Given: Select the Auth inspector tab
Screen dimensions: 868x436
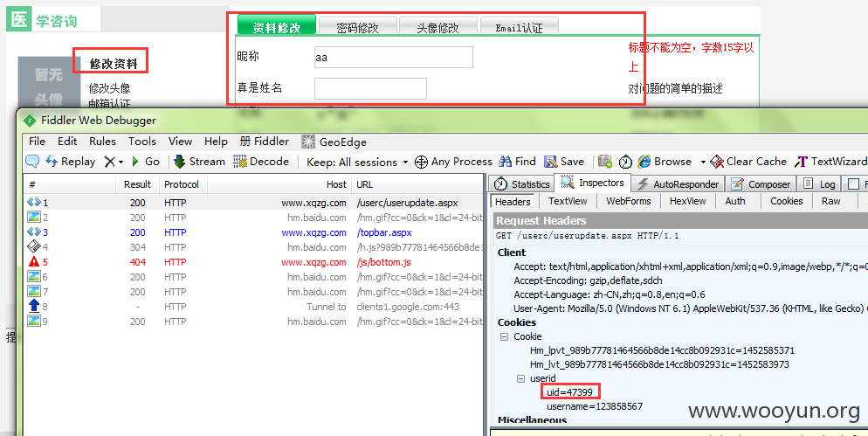Looking at the screenshot, I should (x=735, y=201).
